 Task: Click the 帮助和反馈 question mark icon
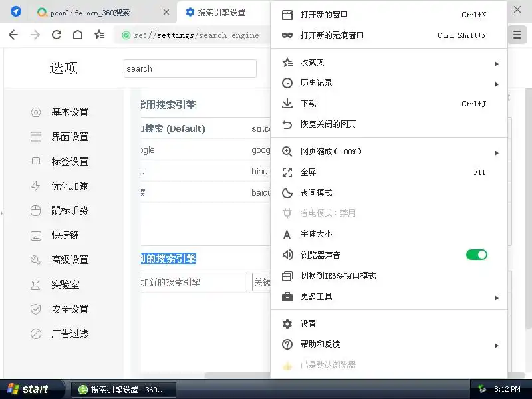pos(287,344)
